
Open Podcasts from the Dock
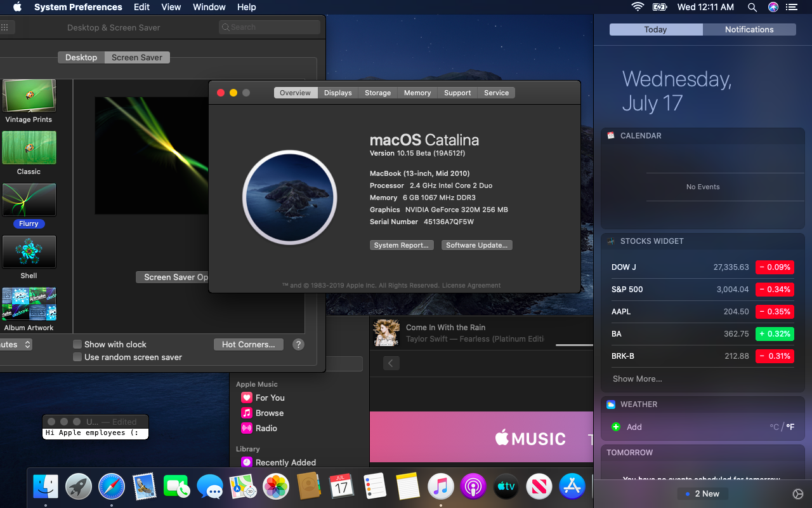(x=473, y=487)
